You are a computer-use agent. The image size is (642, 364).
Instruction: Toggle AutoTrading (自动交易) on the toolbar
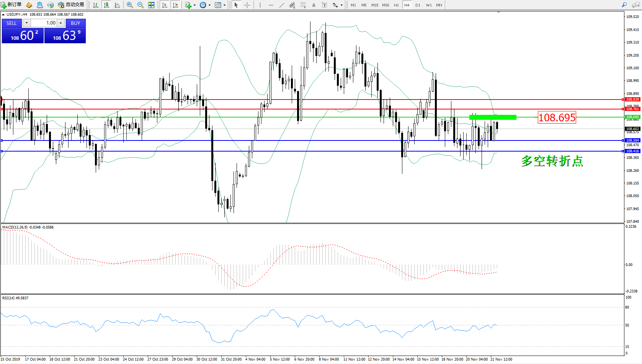(x=71, y=5)
